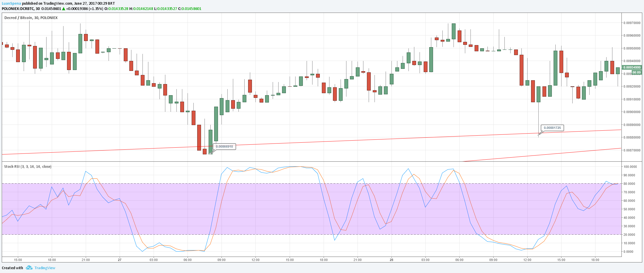Click the 0.00970000 price axis label

(x=632, y=23)
